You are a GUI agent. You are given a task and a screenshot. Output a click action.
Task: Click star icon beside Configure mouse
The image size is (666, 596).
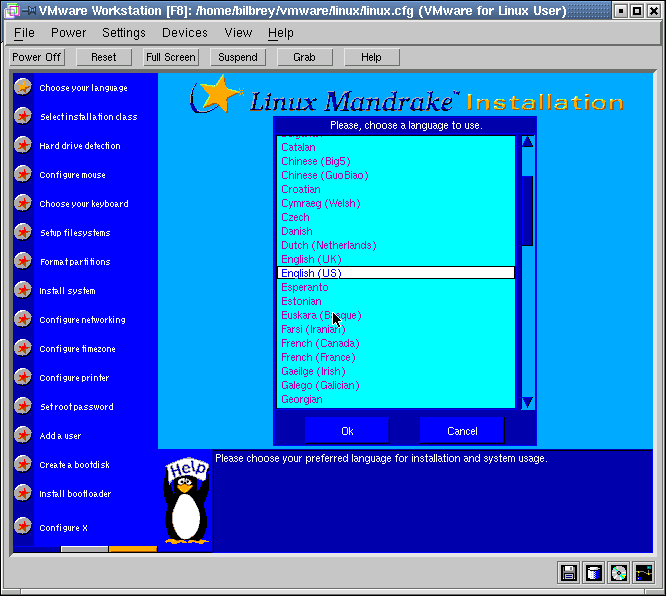pos(22,175)
